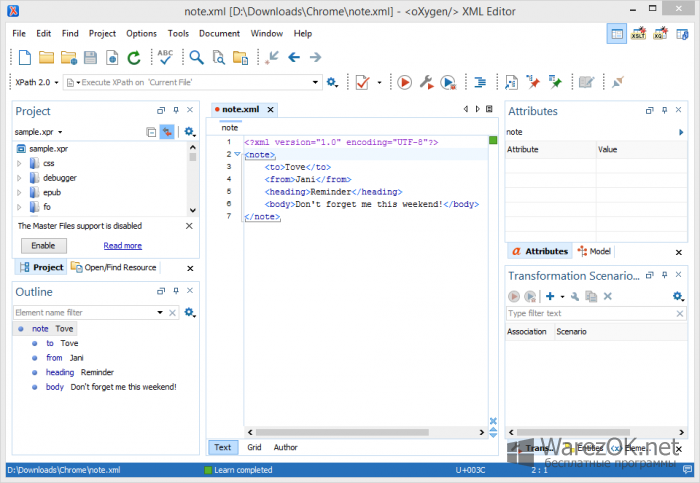Expand the css folder
This screenshot has height=483, width=700.
(x=19, y=163)
